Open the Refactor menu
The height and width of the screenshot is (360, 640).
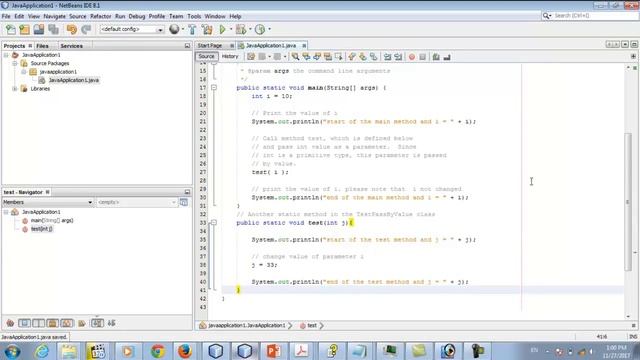[x=100, y=16]
